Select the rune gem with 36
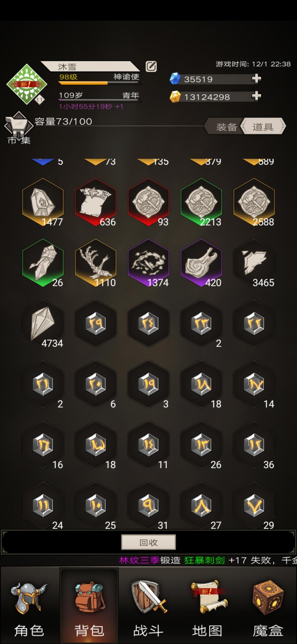 click(254, 445)
